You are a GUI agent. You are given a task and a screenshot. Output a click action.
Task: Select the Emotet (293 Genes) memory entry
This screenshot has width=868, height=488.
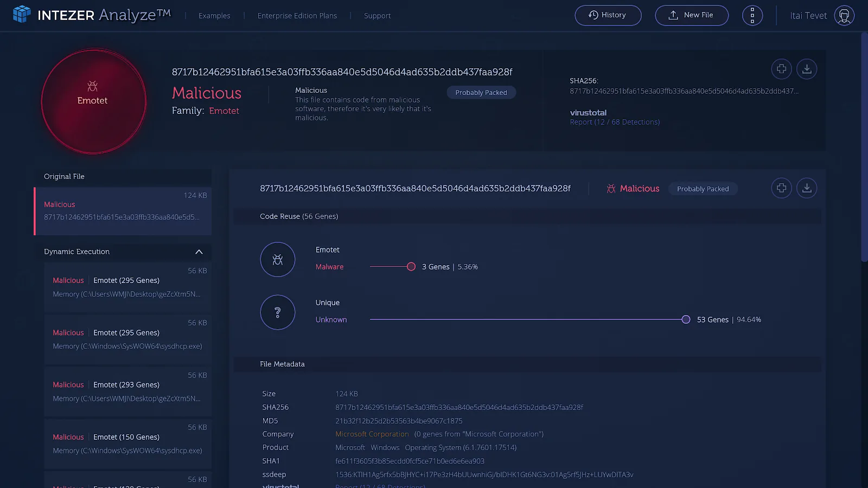(x=127, y=391)
